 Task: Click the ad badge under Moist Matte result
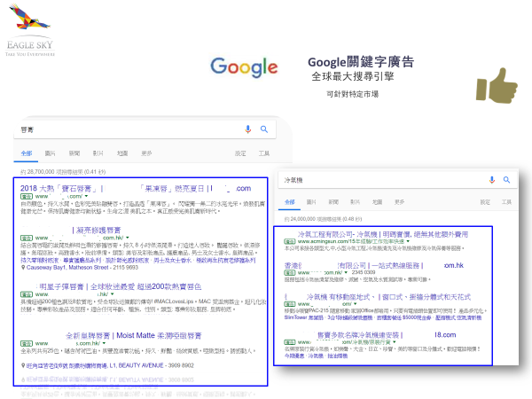pyautogui.click(x=27, y=343)
